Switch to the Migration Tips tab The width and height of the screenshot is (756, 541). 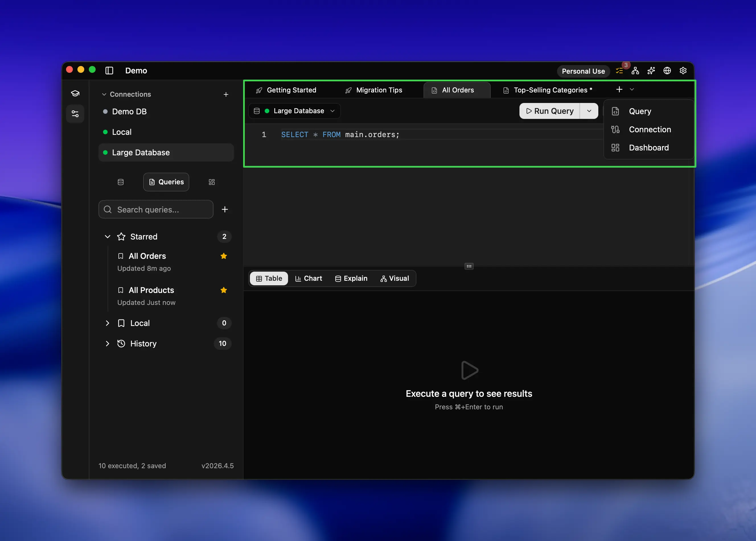379,90
